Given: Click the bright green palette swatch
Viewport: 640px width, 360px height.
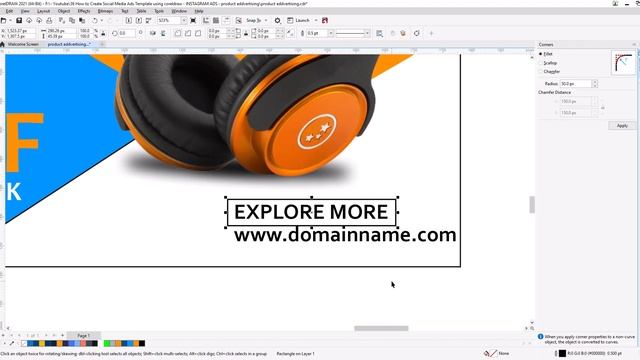Looking at the screenshot, I should [x=107, y=344].
